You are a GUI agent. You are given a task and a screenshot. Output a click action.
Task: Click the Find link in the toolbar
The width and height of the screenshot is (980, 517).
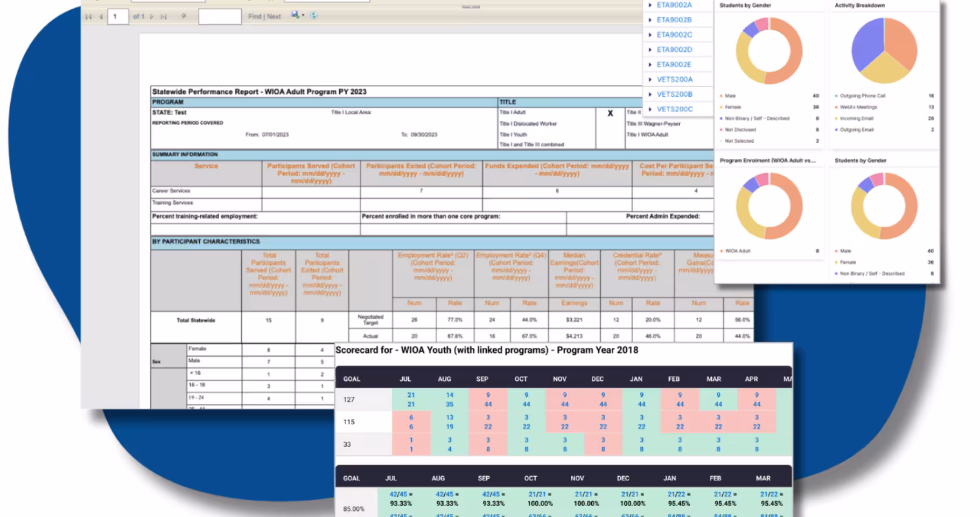click(x=256, y=16)
